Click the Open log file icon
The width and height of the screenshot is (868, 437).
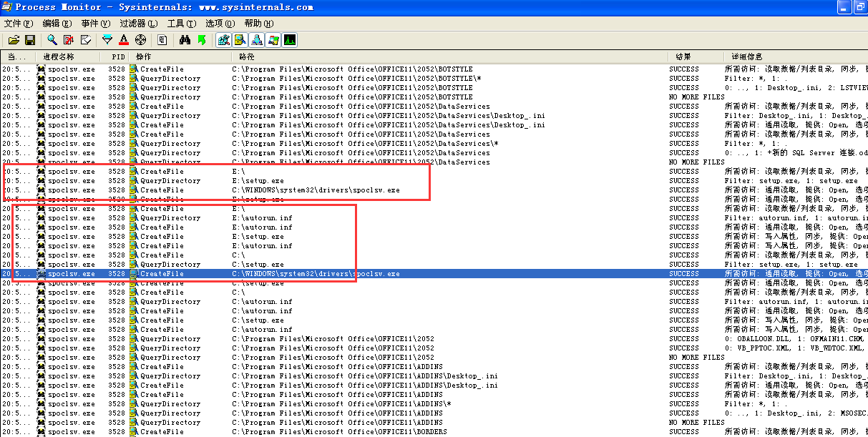click(x=14, y=40)
